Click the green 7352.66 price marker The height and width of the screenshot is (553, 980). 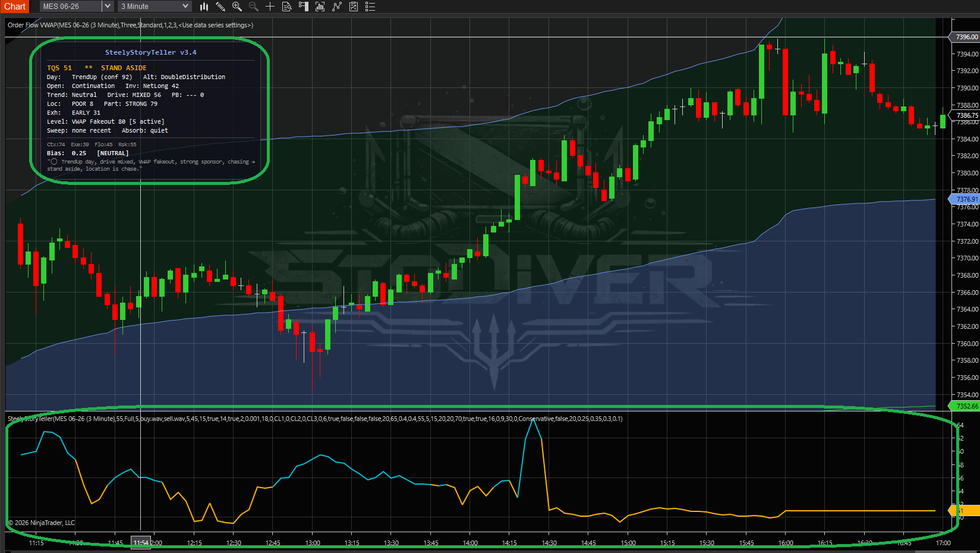966,406
